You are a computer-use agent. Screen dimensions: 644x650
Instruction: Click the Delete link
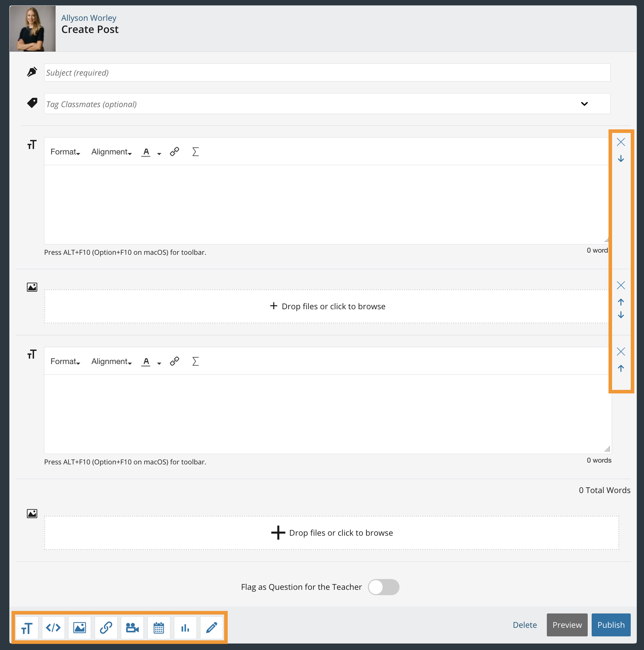tap(525, 625)
